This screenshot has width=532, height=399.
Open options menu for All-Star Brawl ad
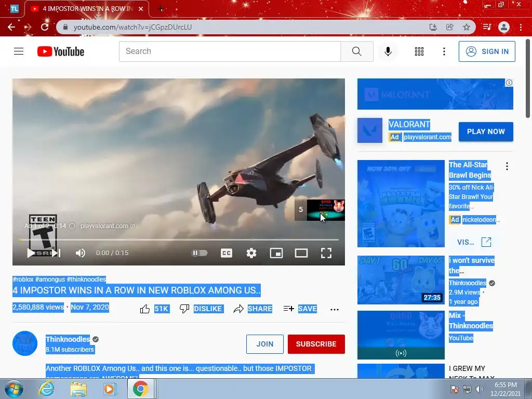(507, 166)
